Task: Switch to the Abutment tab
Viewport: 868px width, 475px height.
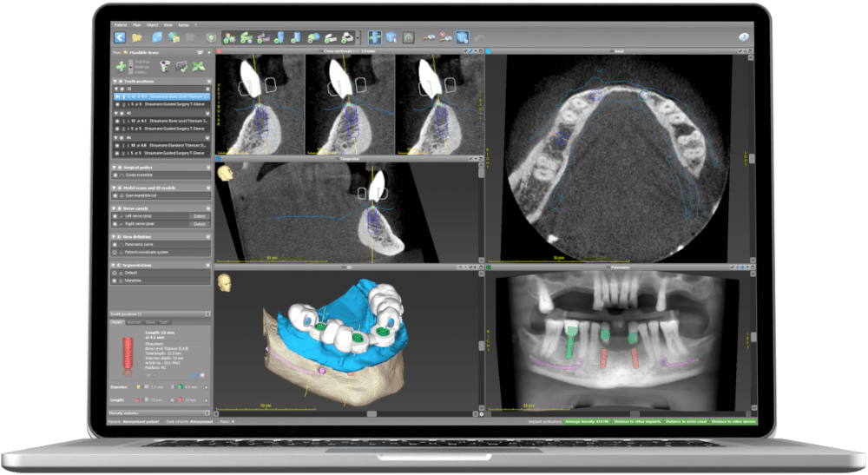Action: tap(134, 322)
